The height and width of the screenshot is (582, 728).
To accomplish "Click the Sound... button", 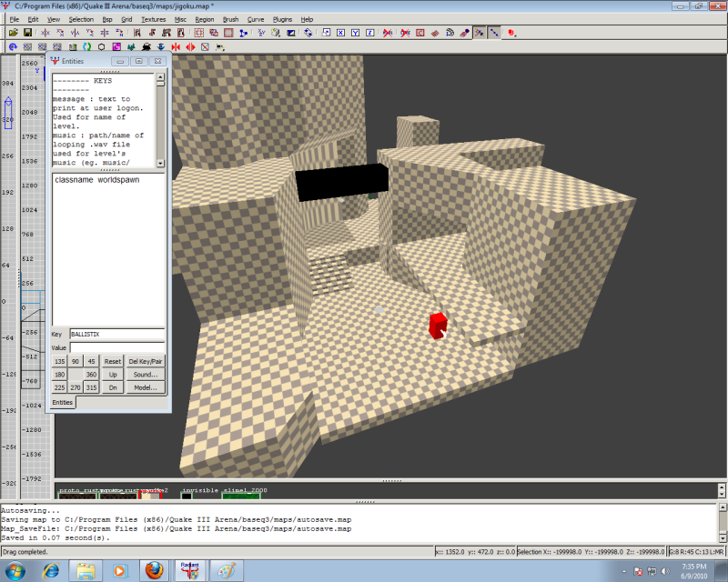I will (146, 374).
